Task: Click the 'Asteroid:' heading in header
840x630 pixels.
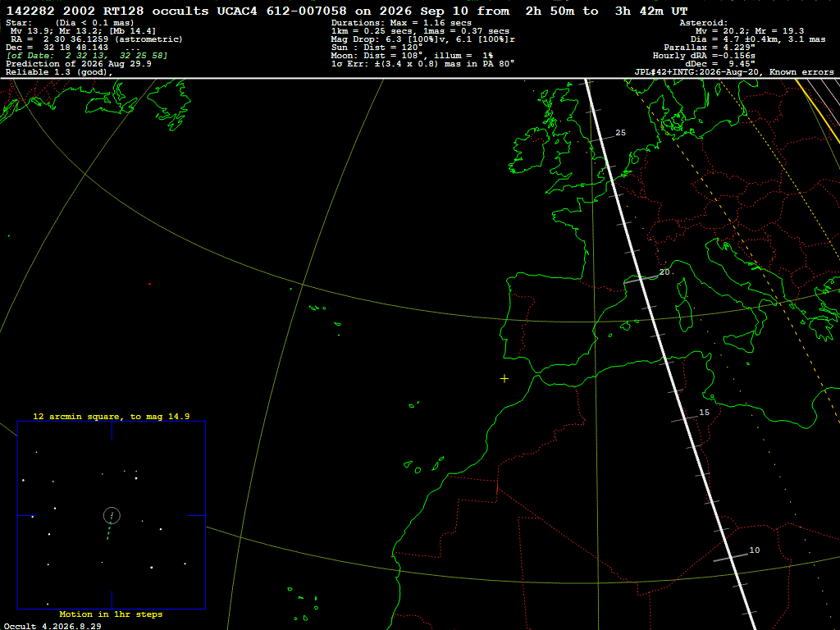Action: [x=703, y=23]
